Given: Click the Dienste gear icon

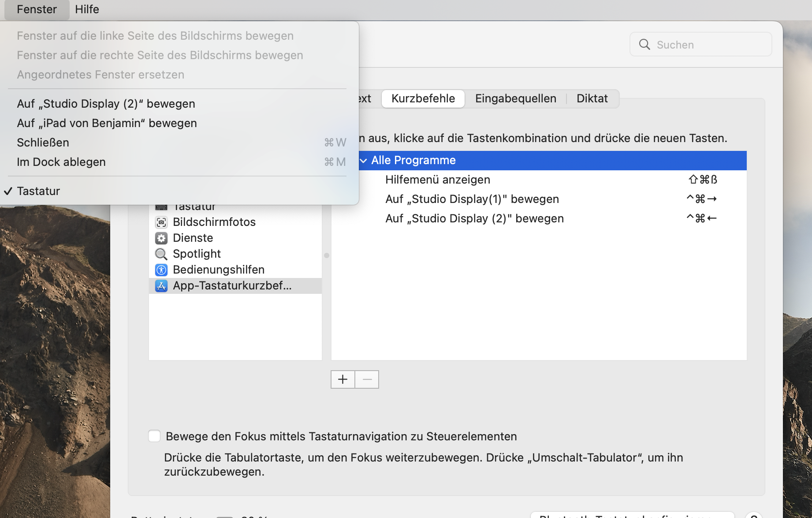Looking at the screenshot, I should click(x=161, y=238).
